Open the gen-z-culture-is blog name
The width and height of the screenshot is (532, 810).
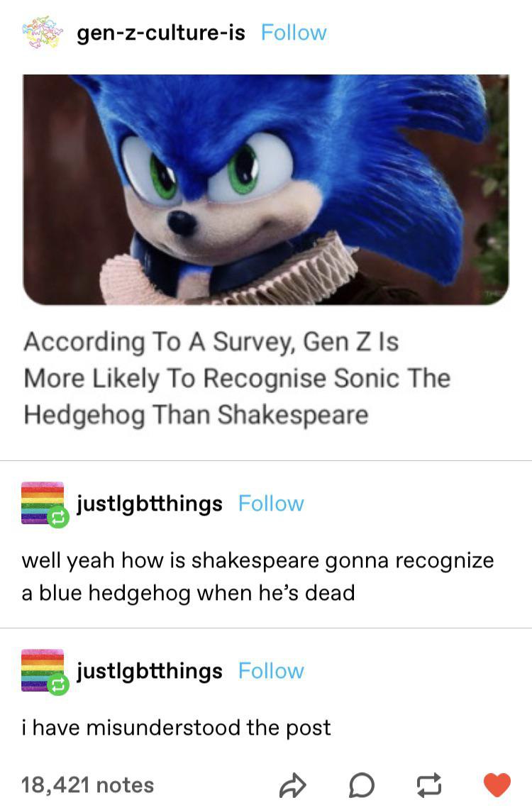tap(160, 33)
